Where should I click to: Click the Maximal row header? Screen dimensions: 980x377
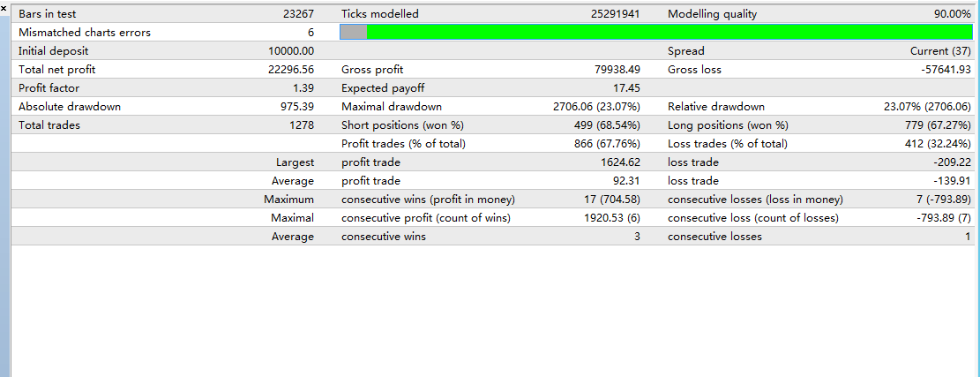pos(293,218)
